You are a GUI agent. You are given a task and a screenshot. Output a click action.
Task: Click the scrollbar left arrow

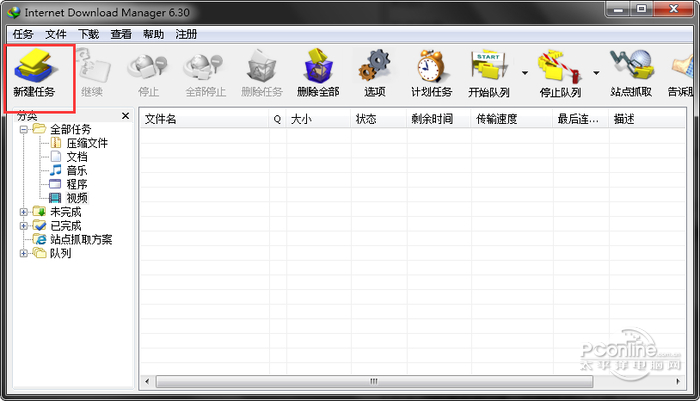click(x=147, y=381)
